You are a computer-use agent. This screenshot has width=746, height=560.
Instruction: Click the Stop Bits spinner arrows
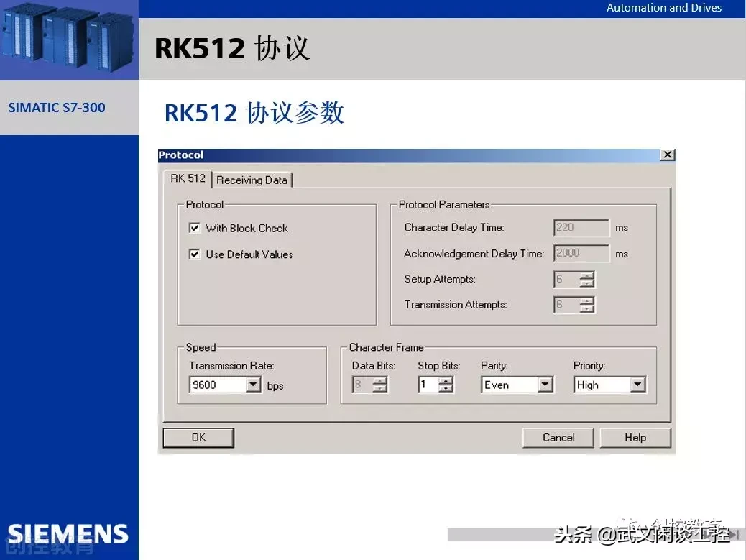[446, 385]
